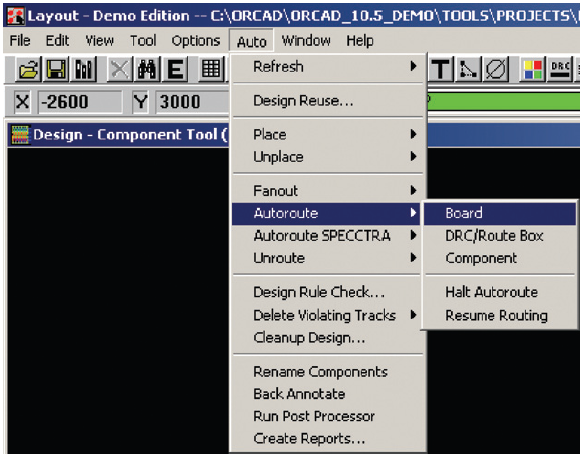Choose Board in the Autoroute submenu

[x=500, y=213]
